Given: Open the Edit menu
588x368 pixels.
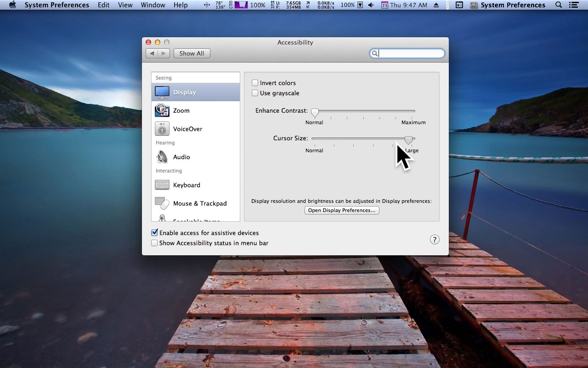Looking at the screenshot, I should coord(104,5).
